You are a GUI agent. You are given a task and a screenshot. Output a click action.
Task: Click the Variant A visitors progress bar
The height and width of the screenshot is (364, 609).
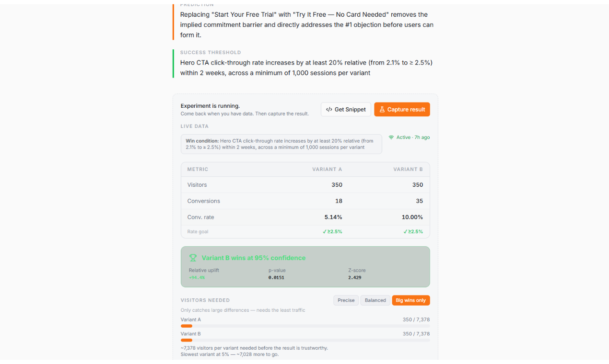(305, 326)
